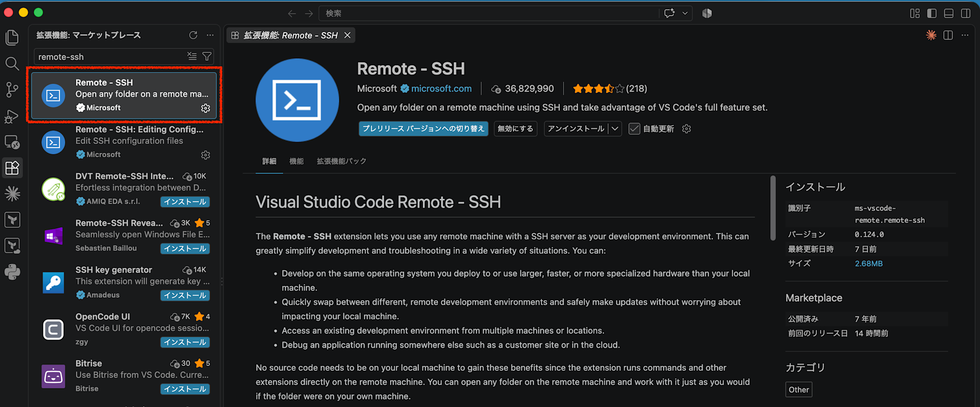Select the DVT Remote-SSH Integration list item
The width and height of the screenshot is (980, 407).
click(124, 189)
